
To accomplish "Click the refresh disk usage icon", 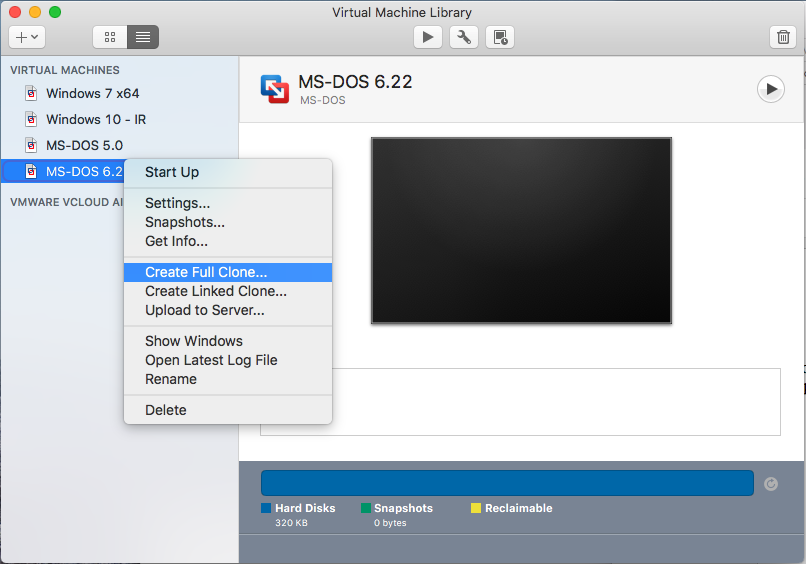I will (770, 484).
